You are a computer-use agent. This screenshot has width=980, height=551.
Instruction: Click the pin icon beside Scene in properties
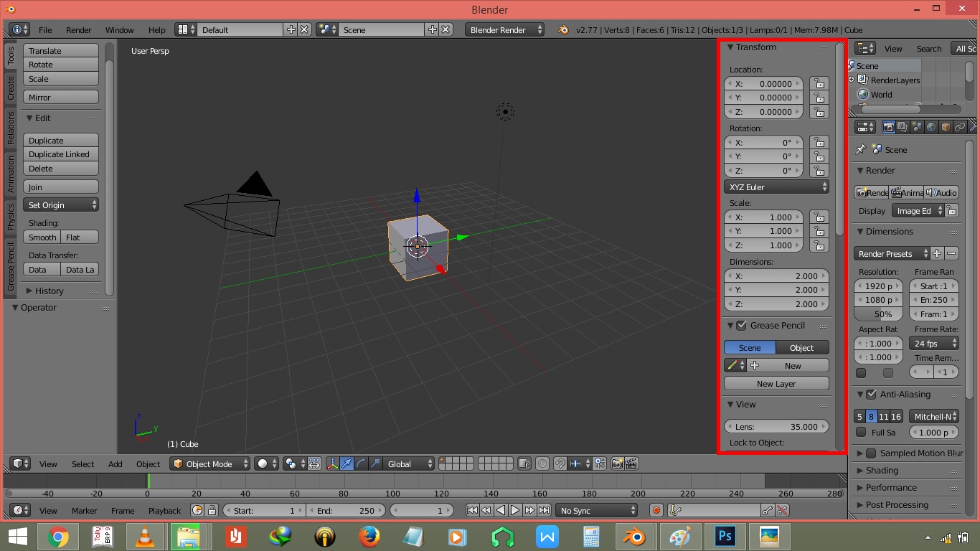[862, 149]
